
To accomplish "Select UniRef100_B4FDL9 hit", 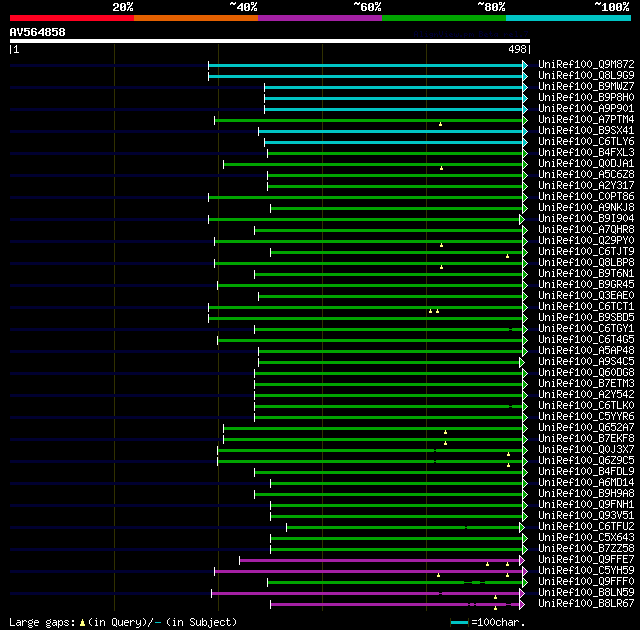I will pos(586,472).
